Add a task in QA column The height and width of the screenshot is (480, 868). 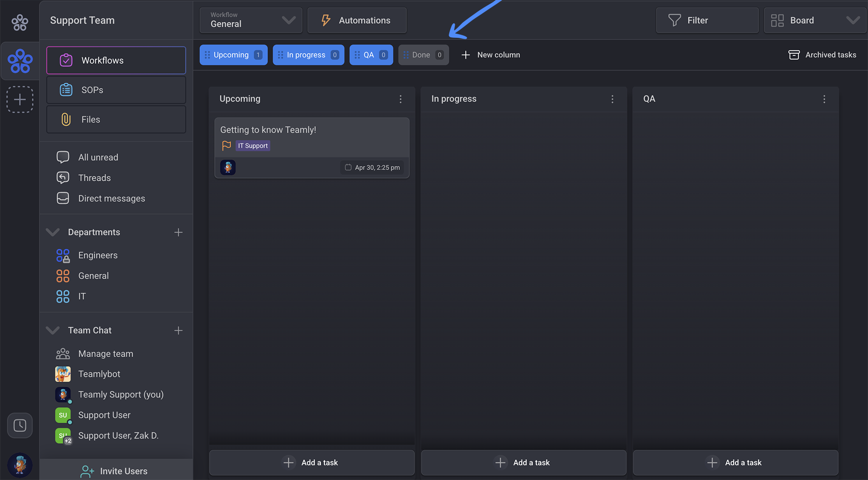(x=735, y=462)
